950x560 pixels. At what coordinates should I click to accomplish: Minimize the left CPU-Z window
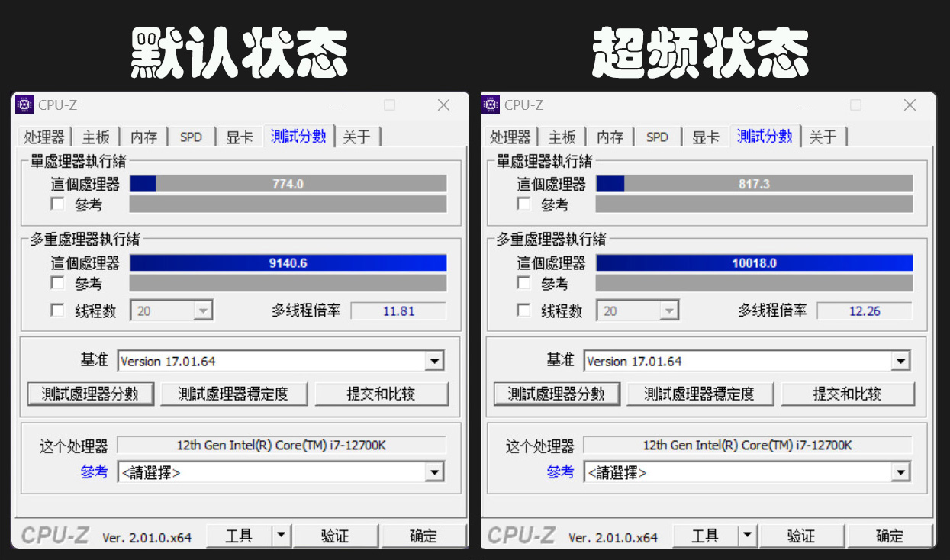coord(337,105)
